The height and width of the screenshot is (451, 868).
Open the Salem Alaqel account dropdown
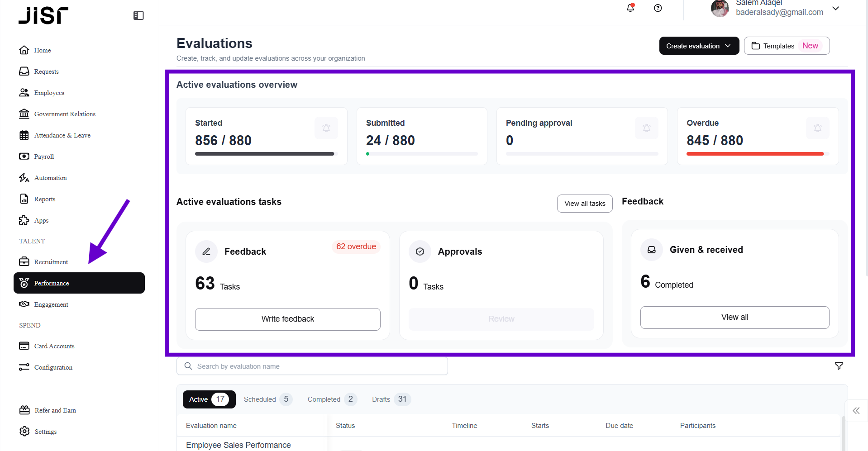click(x=835, y=8)
